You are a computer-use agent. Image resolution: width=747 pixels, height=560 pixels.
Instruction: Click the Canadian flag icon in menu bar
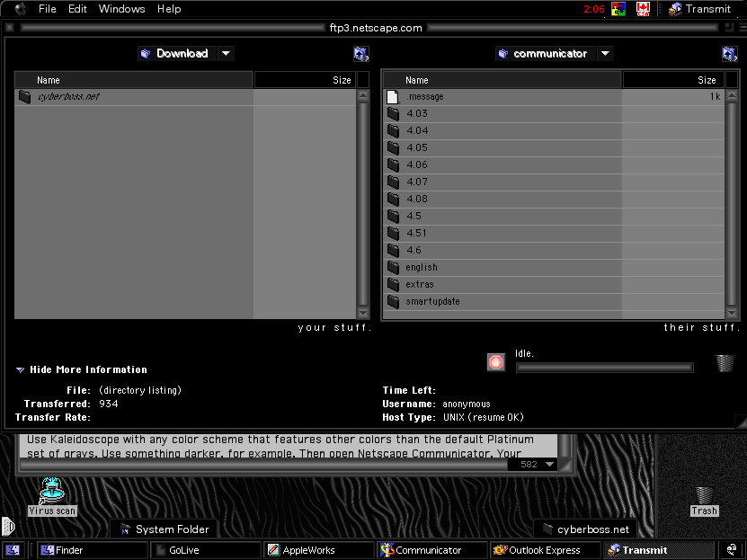tap(643, 9)
